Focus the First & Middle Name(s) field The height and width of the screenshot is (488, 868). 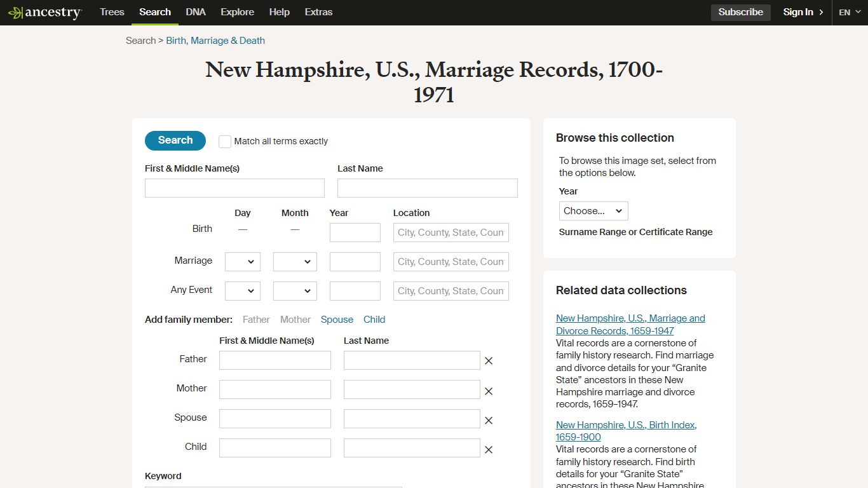coord(234,188)
